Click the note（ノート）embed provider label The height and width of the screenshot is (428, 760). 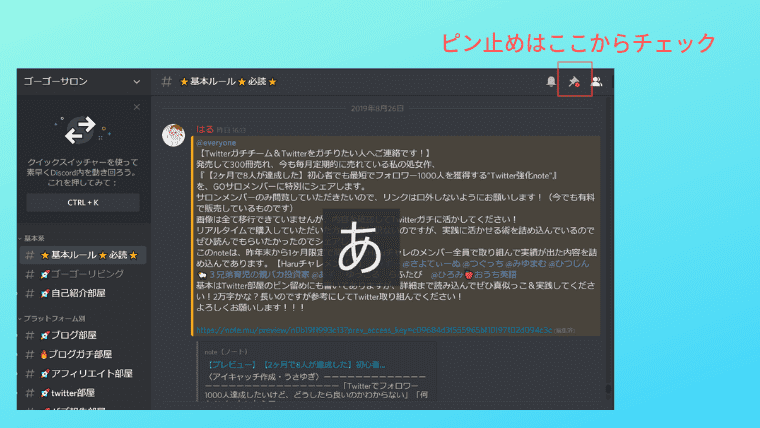226,352
